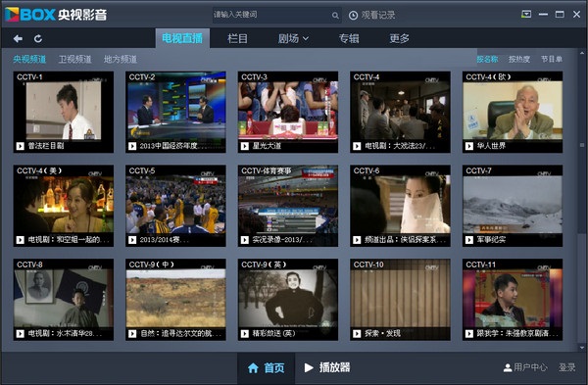
Task: Click play icon under CCTV-5
Action: coord(132,240)
